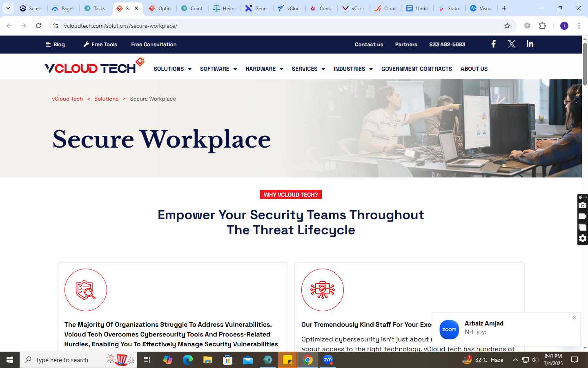Open clock showing 8:41 PM
Screen dimensions: 588x368
(553, 360)
